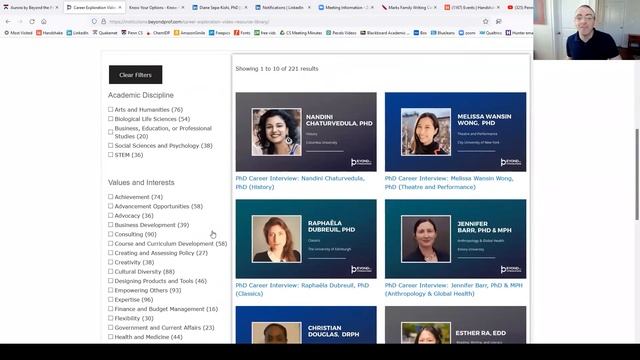Click the lock icon in the address bar
640x360 pixels.
pyautogui.click(x=103, y=21)
